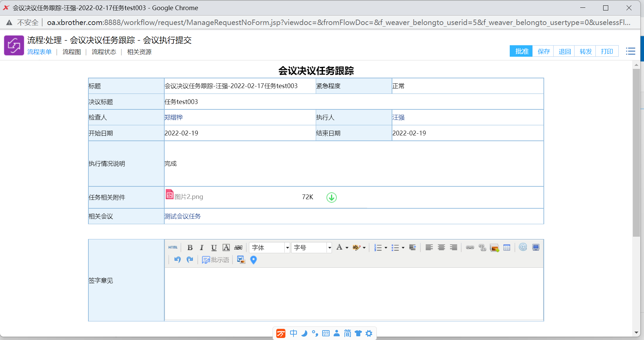644x340 pixels.
Task: Open the 测试会议任务 meeting link
Action: click(x=183, y=216)
